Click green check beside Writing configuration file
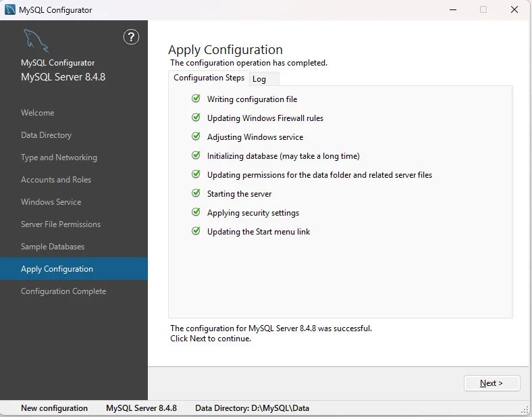 [x=196, y=99]
